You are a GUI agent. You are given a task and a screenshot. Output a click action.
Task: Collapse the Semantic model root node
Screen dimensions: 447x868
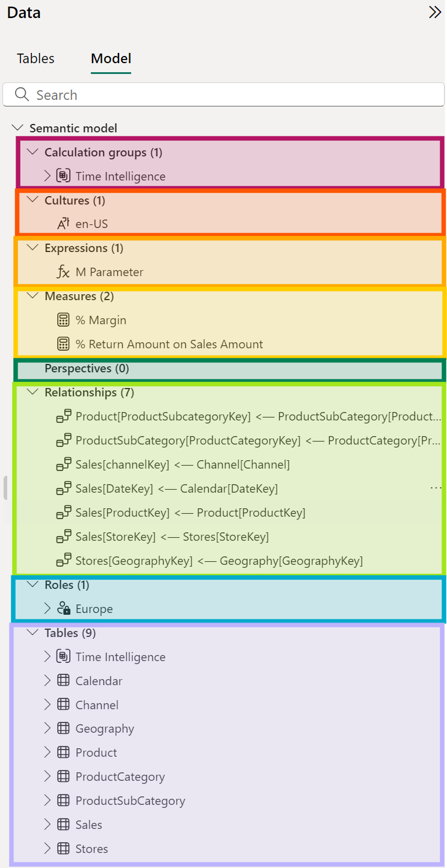coord(17,128)
